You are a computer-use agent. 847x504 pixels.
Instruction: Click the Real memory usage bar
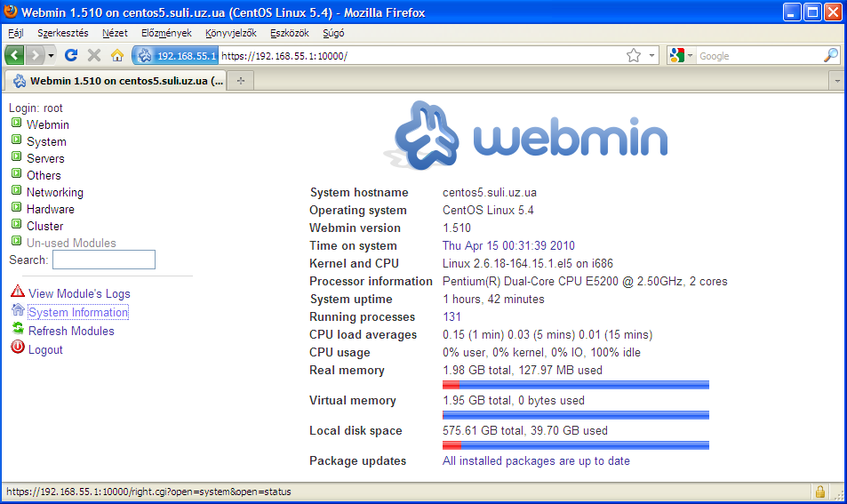575,385
